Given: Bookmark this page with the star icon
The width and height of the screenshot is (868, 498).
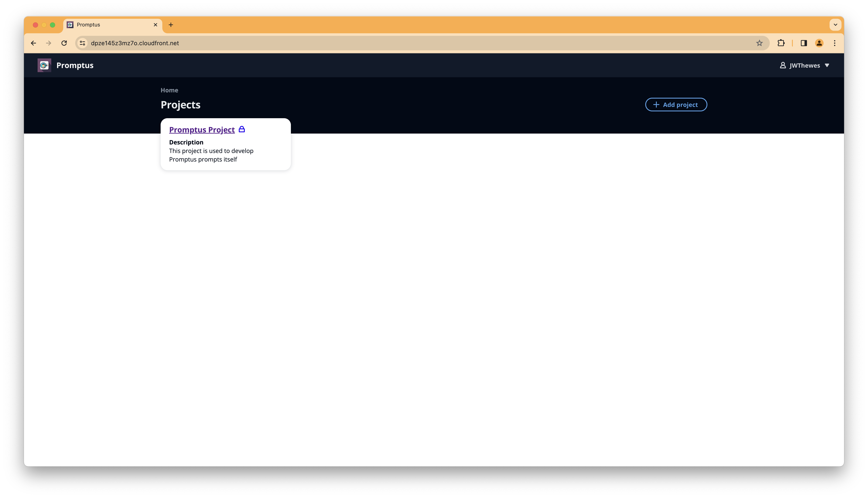Looking at the screenshot, I should [x=759, y=43].
